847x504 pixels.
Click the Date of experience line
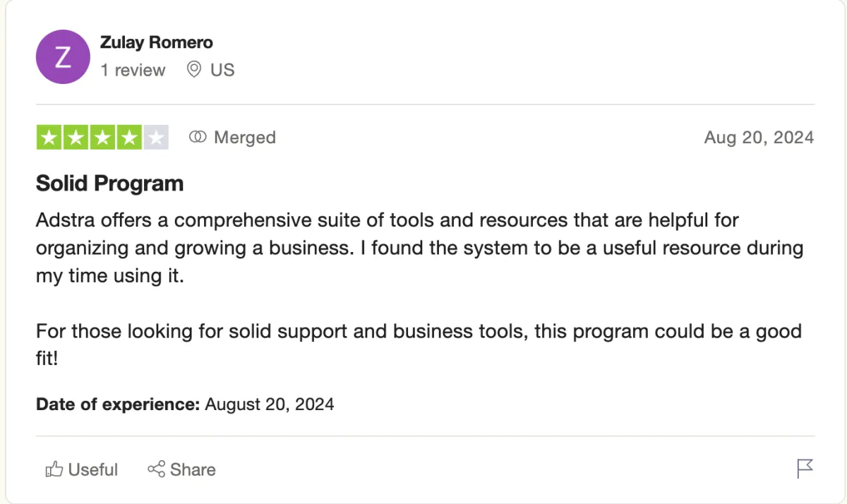click(x=185, y=404)
